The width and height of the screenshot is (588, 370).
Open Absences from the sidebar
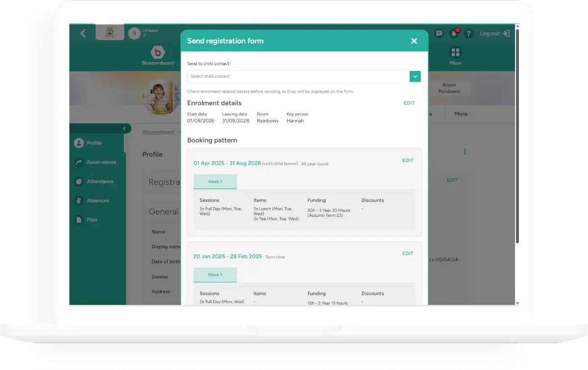point(98,201)
